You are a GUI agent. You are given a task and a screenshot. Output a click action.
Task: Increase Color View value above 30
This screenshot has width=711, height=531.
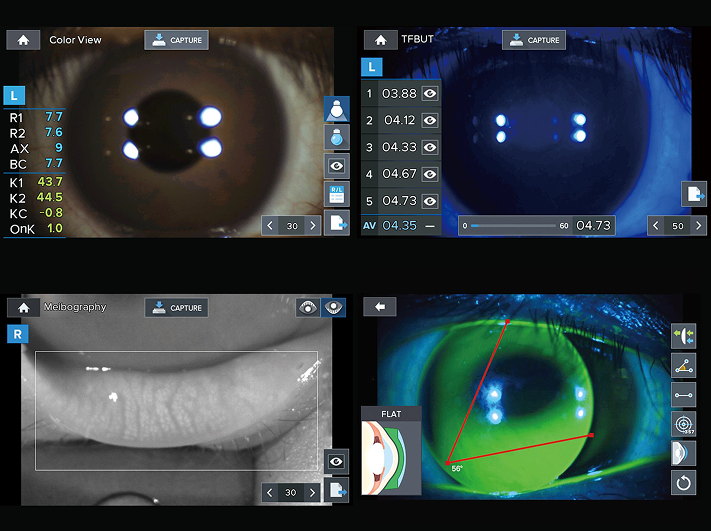coord(312,225)
